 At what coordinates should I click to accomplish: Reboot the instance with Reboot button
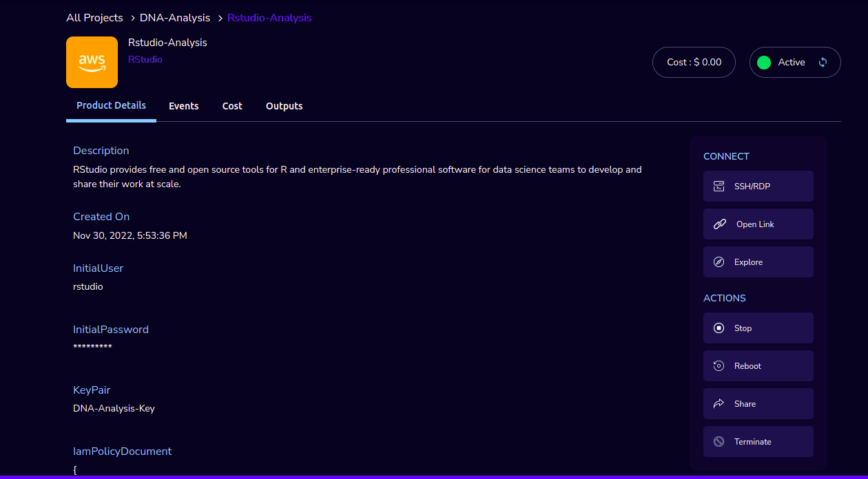pyautogui.click(x=758, y=366)
